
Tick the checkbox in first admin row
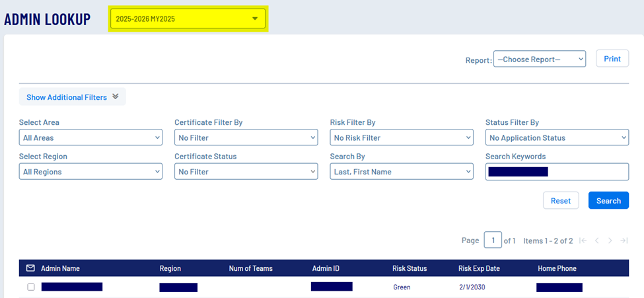[31, 287]
